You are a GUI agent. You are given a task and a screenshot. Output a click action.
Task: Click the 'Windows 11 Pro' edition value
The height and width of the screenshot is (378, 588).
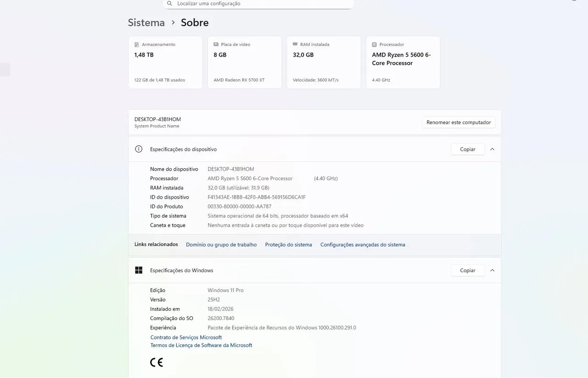226,290
